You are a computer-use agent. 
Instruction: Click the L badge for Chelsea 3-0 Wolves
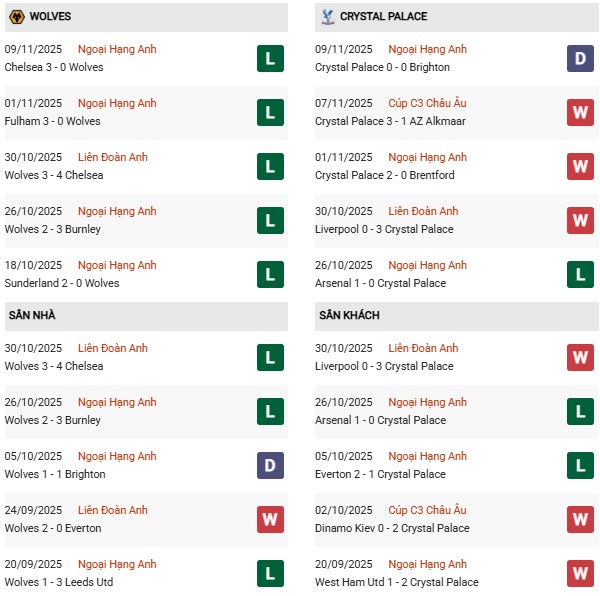270,59
